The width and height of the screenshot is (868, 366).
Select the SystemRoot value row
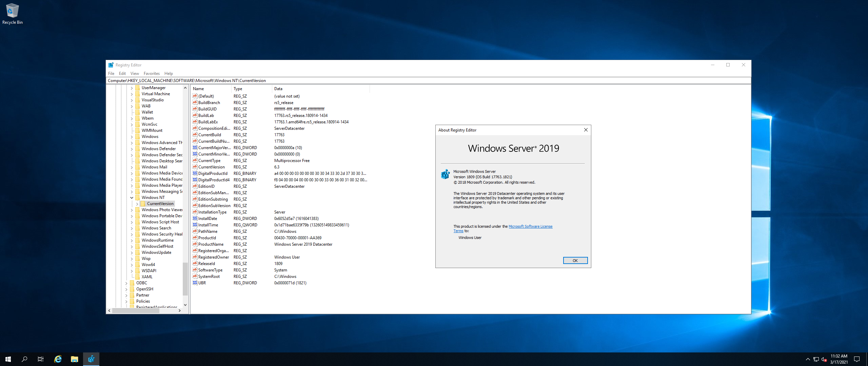pyautogui.click(x=280, y=276)
